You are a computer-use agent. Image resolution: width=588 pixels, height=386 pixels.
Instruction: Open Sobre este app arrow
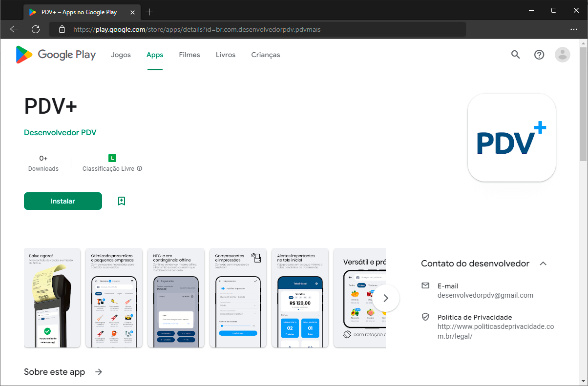click(99, 372)
